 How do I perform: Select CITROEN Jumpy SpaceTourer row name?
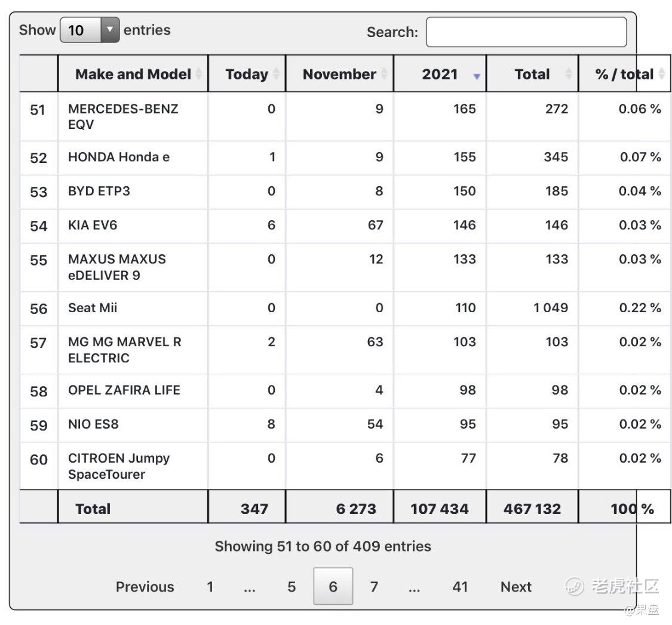click(119, 466)
